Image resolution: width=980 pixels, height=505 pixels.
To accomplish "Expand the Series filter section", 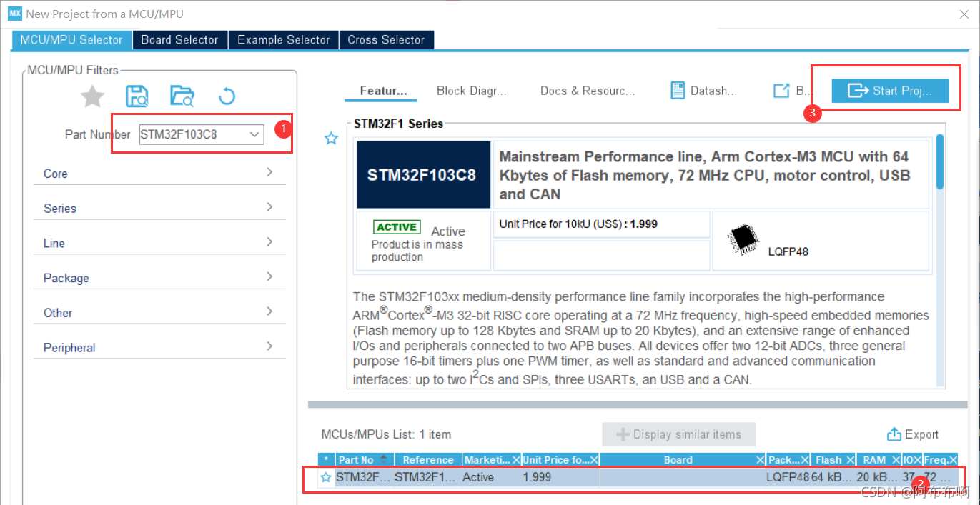I will click(x=159, y=208).
